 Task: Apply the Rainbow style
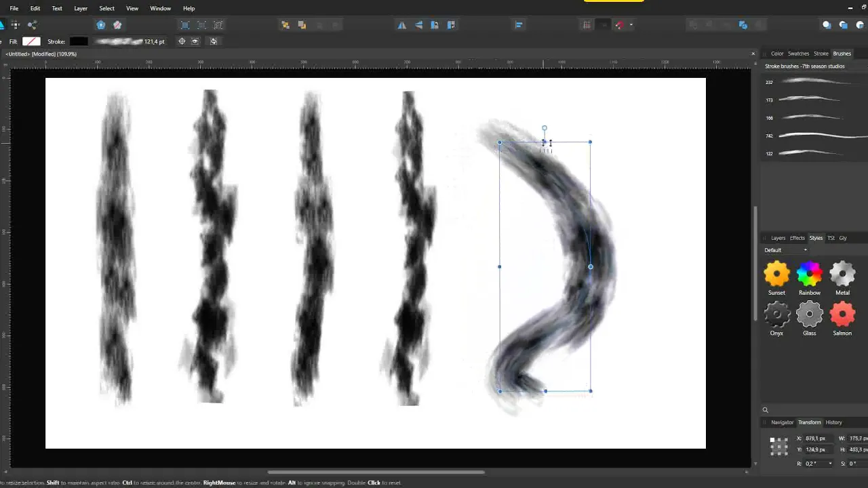(810, 279)
